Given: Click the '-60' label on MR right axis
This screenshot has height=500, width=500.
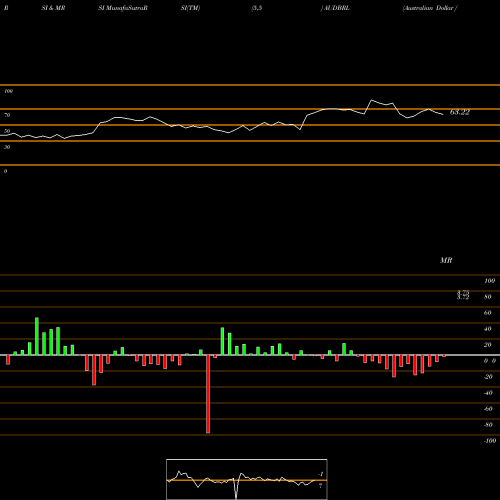Looking at the screenshot, I should (488, 409).
